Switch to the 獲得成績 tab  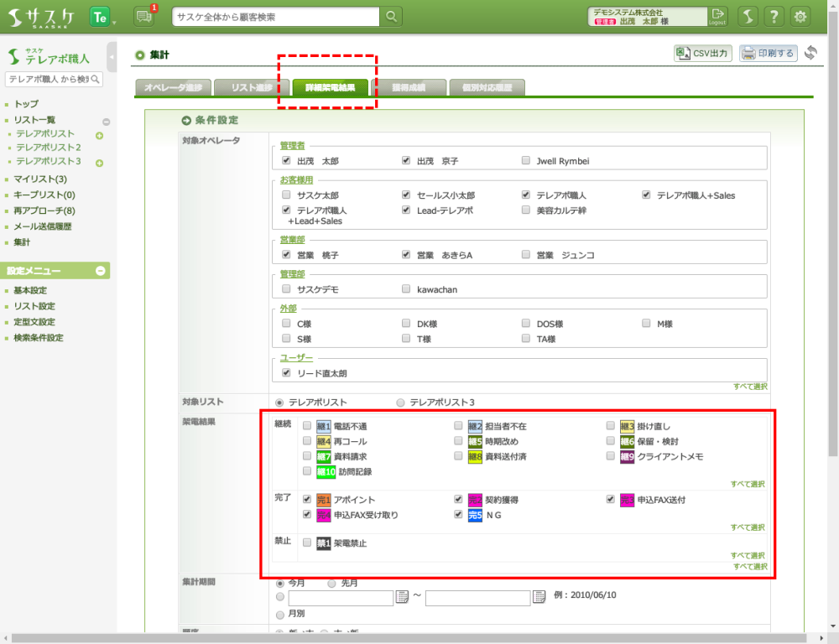409,87
